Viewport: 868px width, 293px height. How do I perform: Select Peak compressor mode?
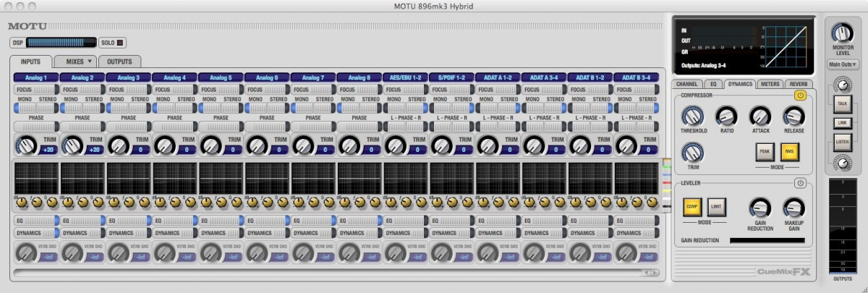[x=763, y=151]
